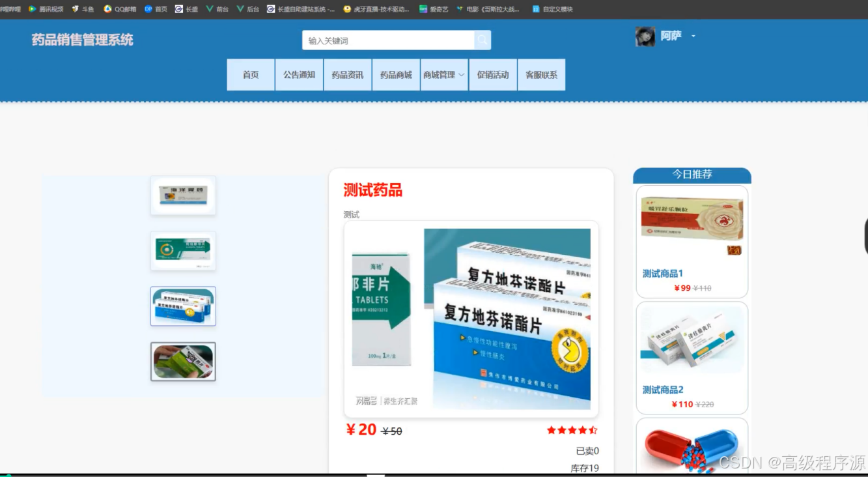Click the user avatar picture
The image size is (868, 477).
click(x=645, y=36)
